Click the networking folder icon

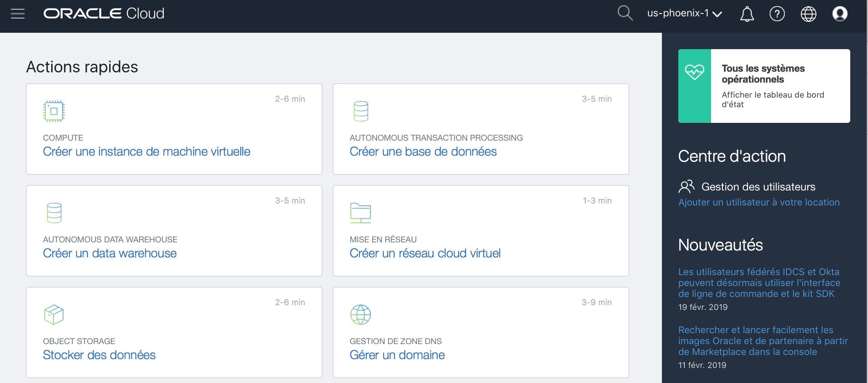pos(360,213)
